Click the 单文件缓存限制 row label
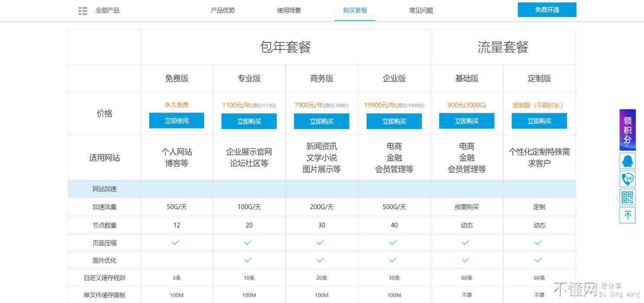Screen dimensions: 644x303 coord(104,295)
